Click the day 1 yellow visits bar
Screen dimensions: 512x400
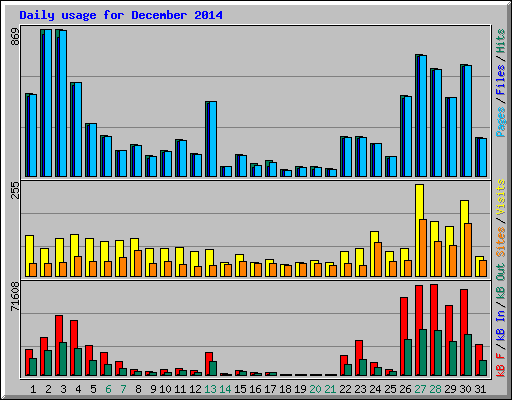tap(30, 256)
